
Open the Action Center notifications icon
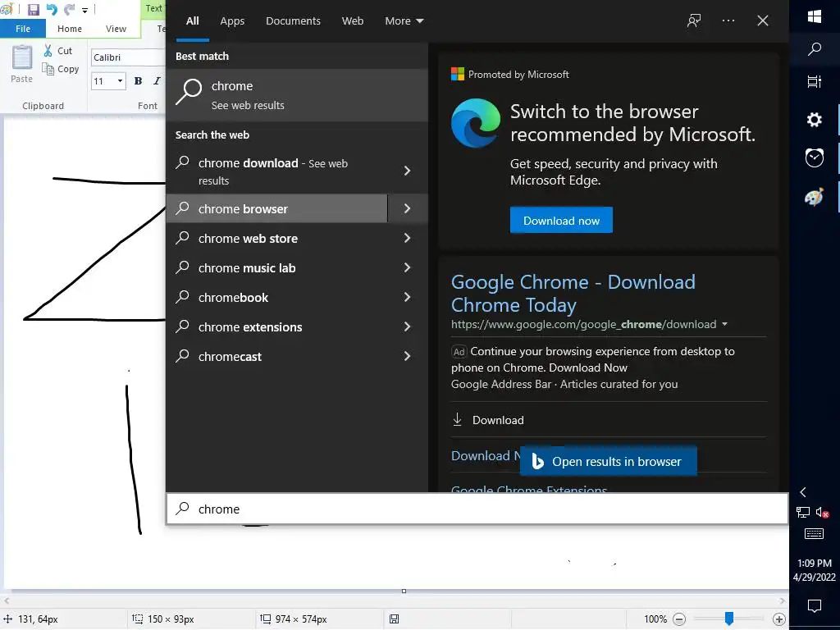(x=815, y=606)
